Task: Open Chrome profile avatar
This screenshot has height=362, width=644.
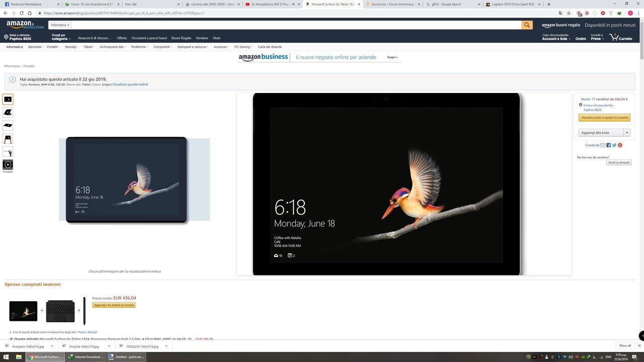Action: coord(630,13)
